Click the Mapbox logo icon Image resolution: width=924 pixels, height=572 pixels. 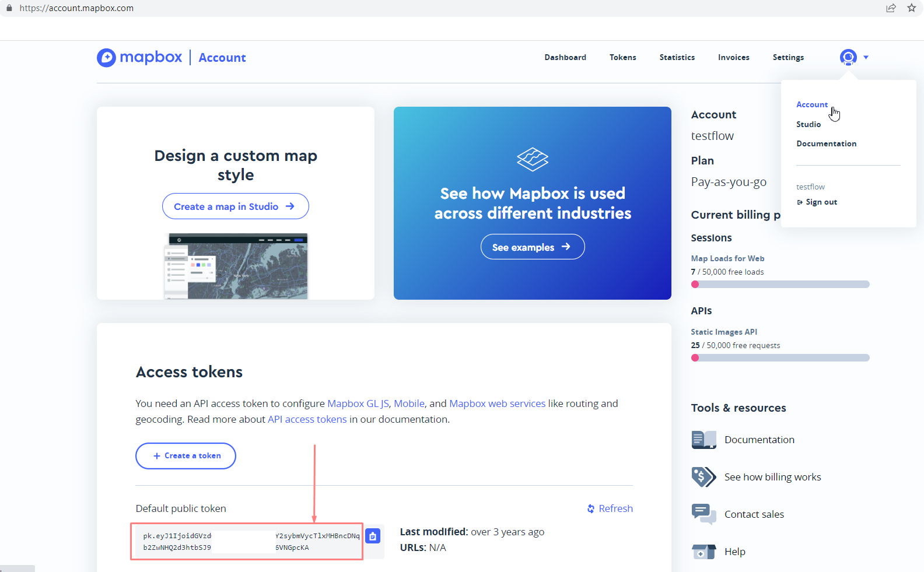click(x=106, y=58)
